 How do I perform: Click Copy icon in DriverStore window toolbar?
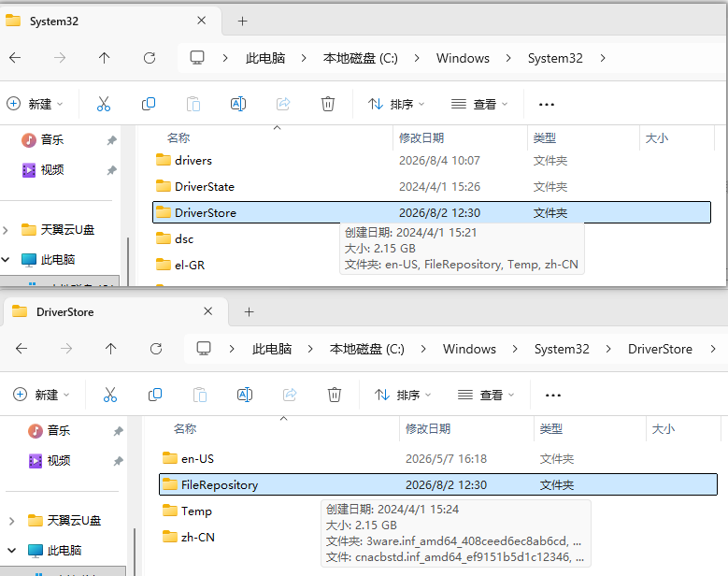[x=154, y=395]
